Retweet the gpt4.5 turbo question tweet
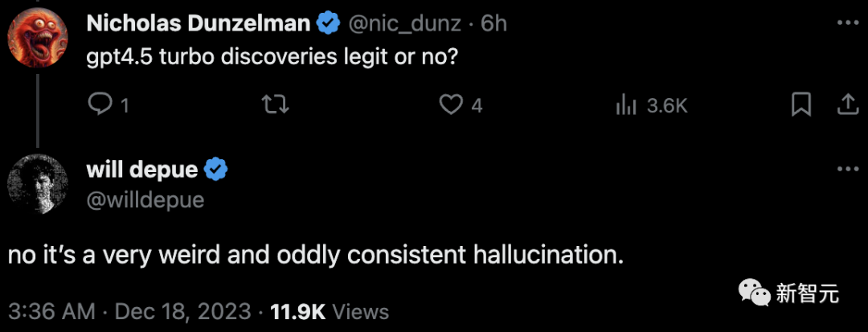This screenshot has width=868, height=332. [x=275, y=105]
